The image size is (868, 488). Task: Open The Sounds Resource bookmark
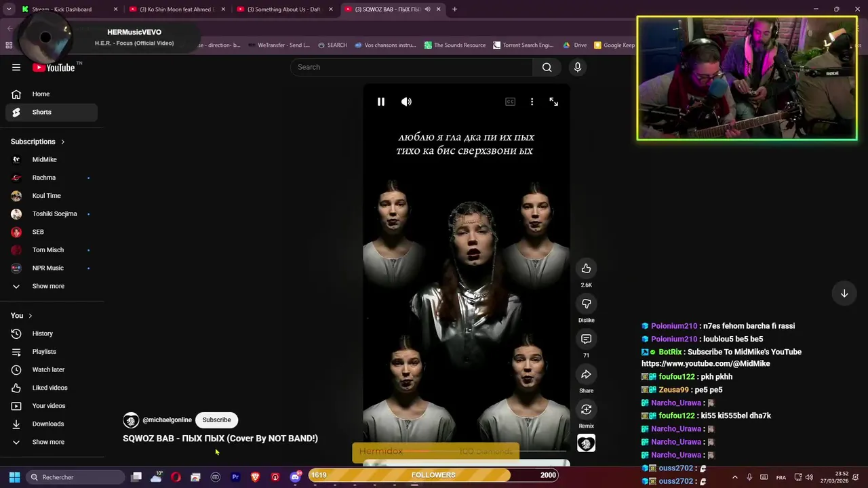(455, 45)
